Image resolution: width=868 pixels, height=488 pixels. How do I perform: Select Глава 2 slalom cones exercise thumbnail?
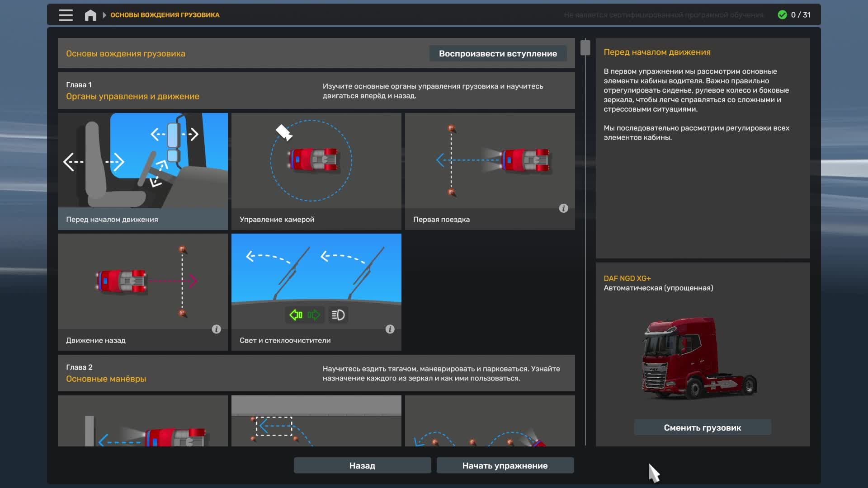tap(490, 421)
